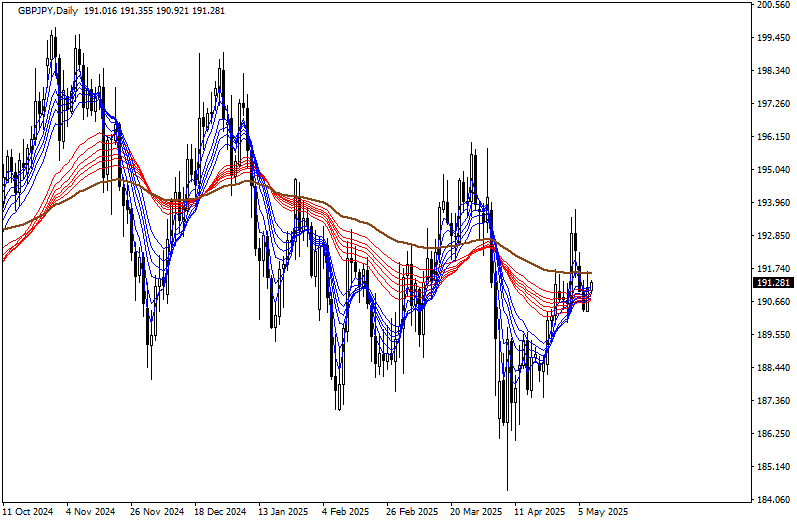The image size is (797, 523).
Task: Click the 195.040 price level label
Action: (x=773, y=170)
